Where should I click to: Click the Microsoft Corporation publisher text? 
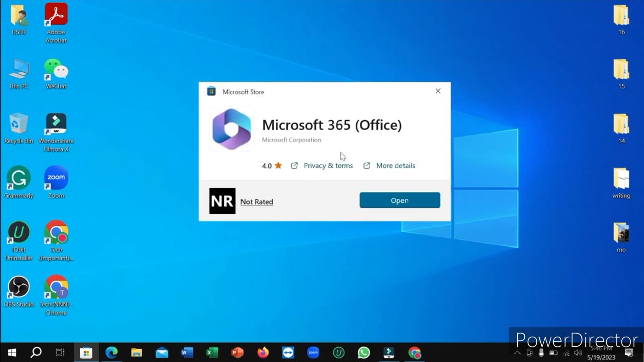[291, 140]
